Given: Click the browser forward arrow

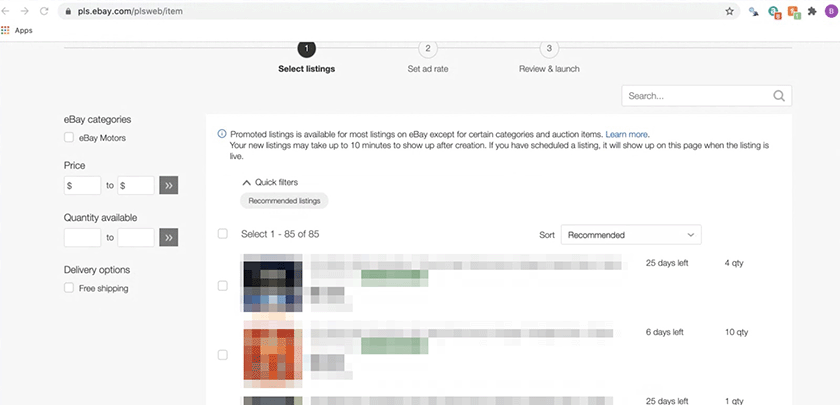Looking at the screenshot, I should [25, 11].
